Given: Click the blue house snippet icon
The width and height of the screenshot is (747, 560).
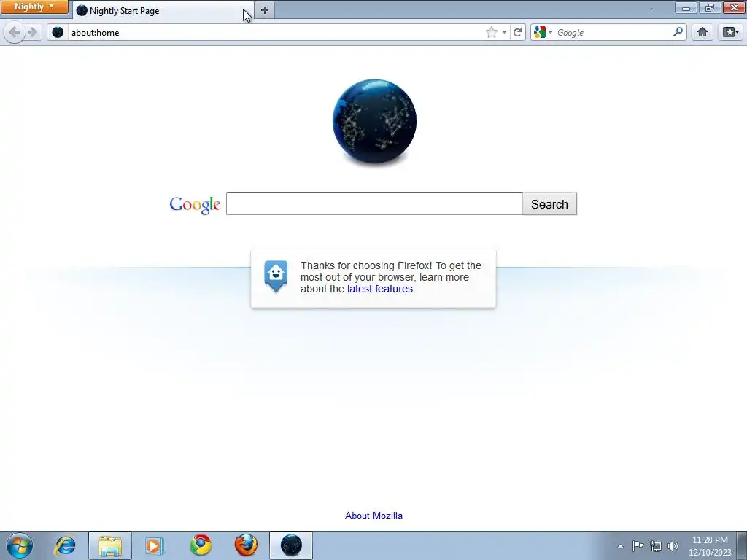Looking at the screenshot, I should pyautogui.click(x=276, y=276).
